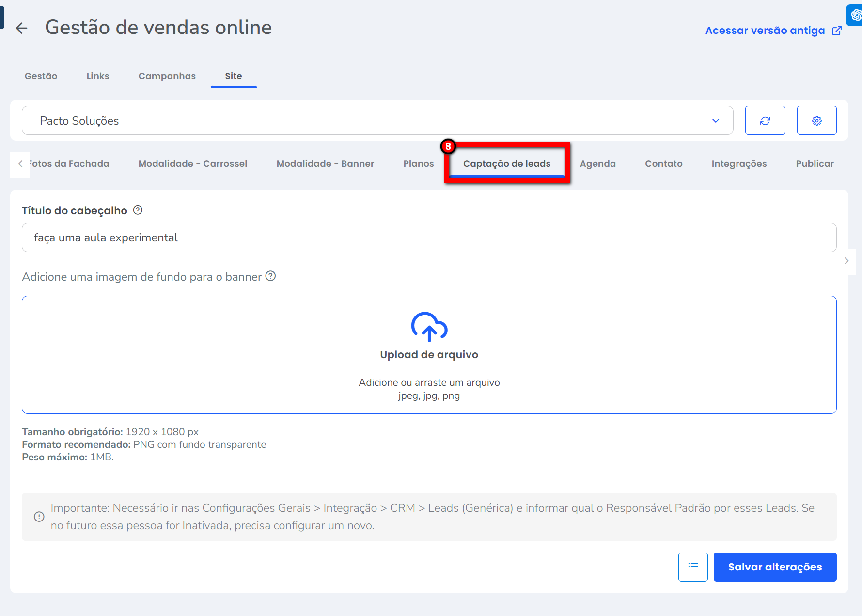
Task: Expand the right side panel chevron
Action: click(846, 261)
